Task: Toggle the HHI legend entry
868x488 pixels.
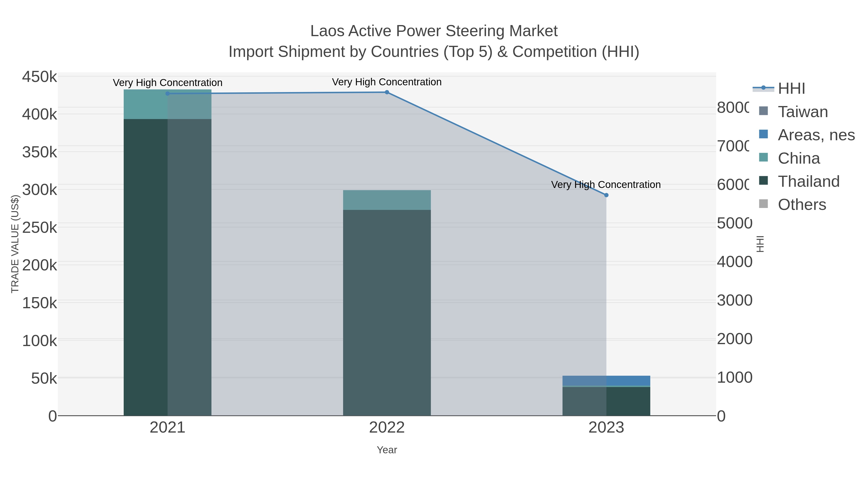Action: pyautogui.click(x=779, y=89)
